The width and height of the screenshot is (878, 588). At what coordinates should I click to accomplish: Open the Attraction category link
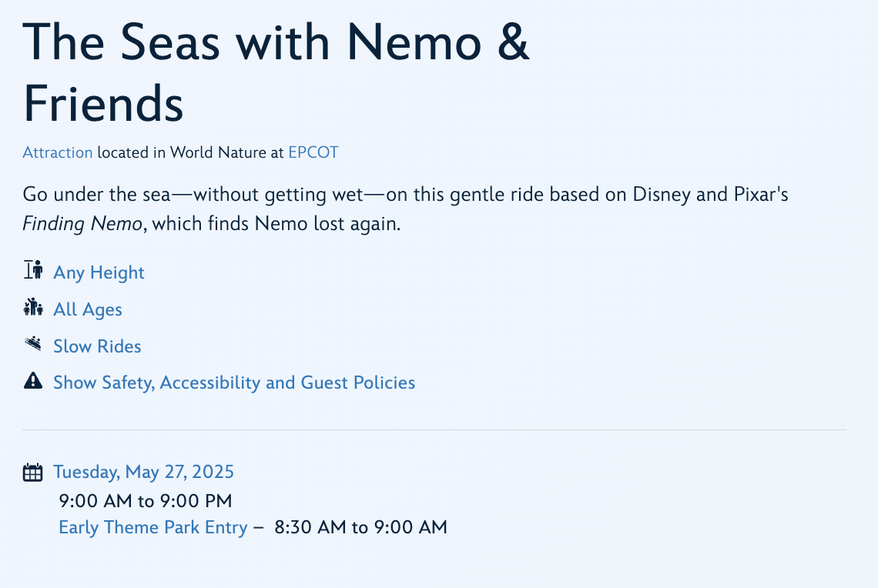coord(58,152)
